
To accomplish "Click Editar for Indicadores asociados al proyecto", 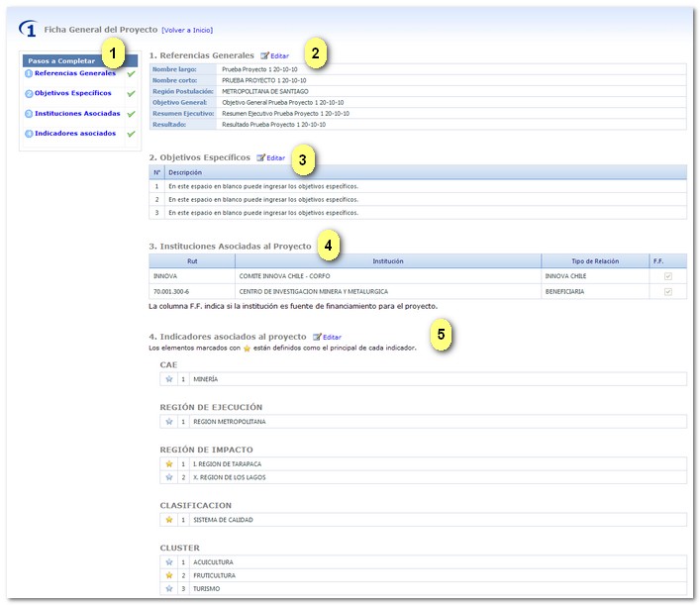I will click(332, 337).
